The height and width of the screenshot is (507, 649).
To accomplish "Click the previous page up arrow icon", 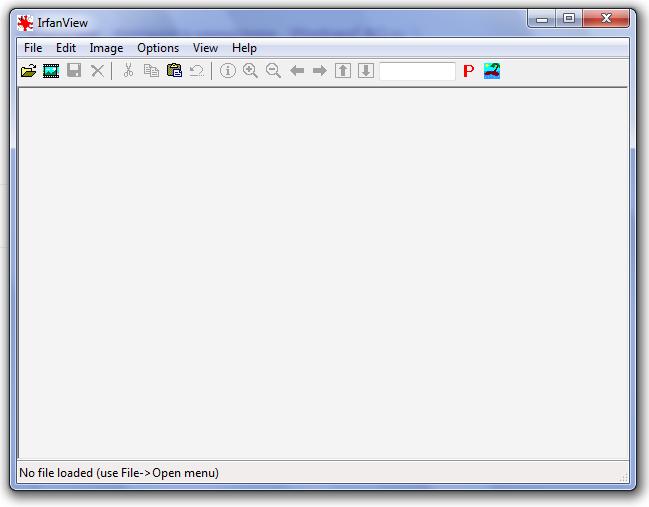I will click(343, 71).
